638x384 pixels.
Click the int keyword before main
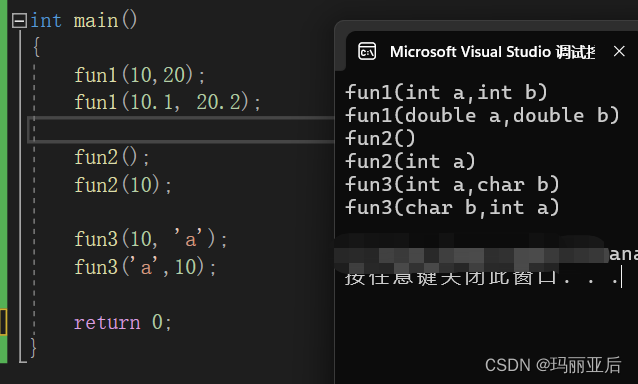(46, 21)
